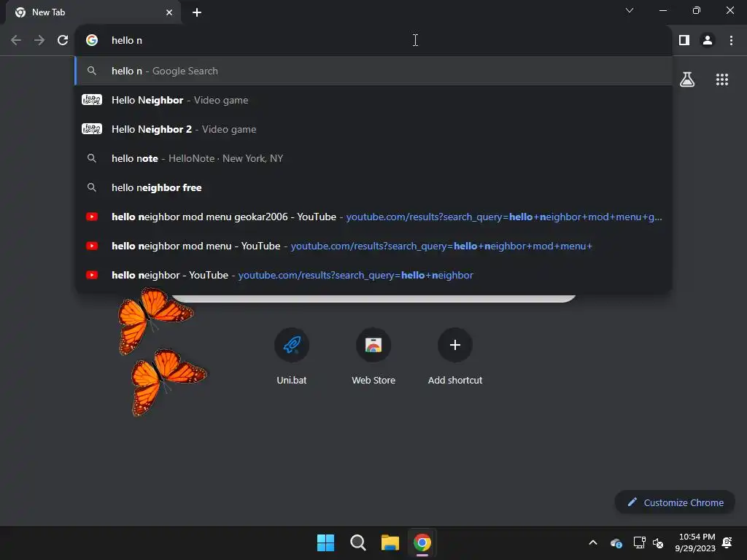This screenshot has height=560, width=747.
Task: Click the Add shortcut button
Action: 455,356
